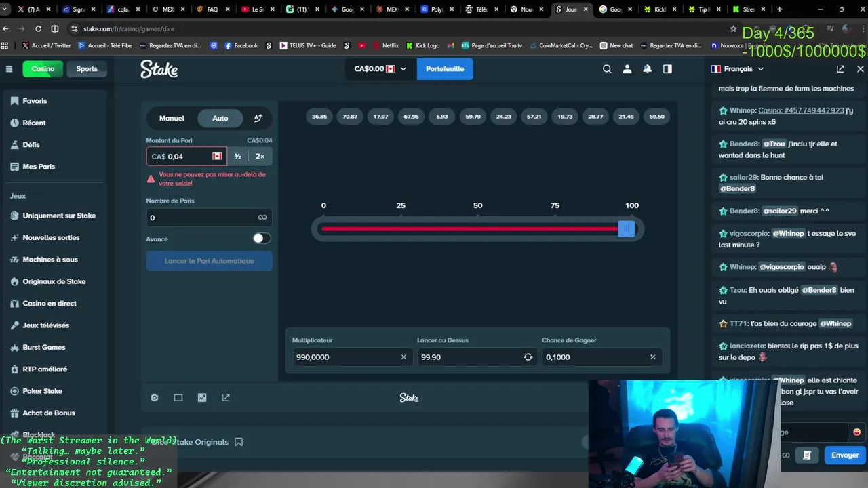Open the CA$0.00 balance dropdown
The width and height of the screenshot is (868, 488).
click(x=380, y=69)
